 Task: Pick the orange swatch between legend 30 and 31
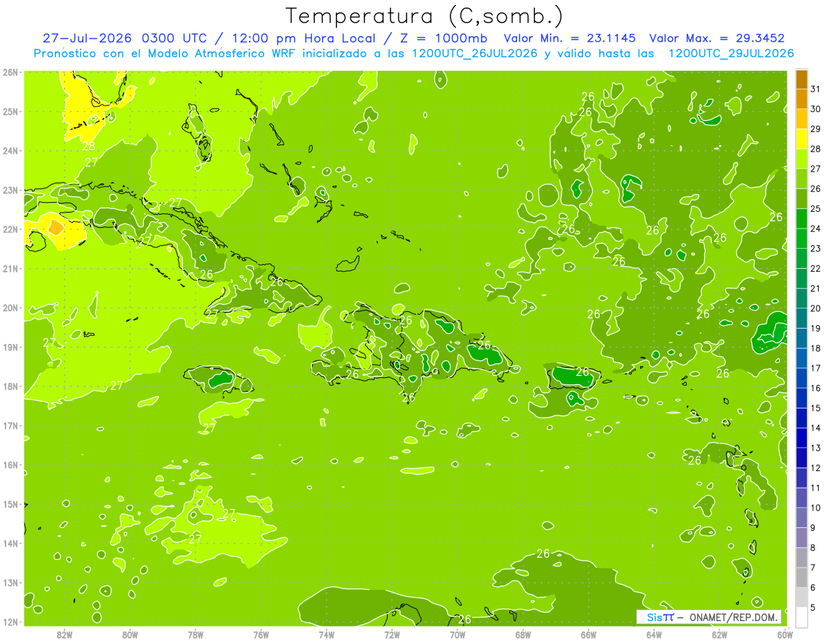click(801, 99)
